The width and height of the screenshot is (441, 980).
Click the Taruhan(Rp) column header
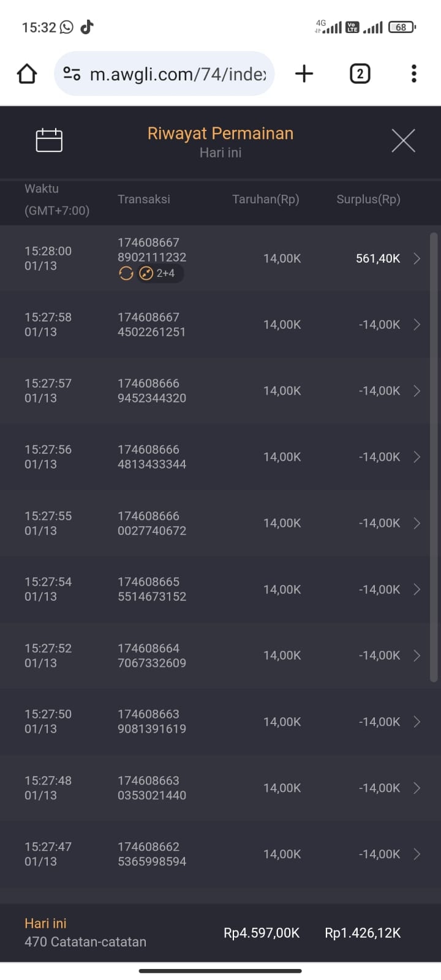pos(265,199)
